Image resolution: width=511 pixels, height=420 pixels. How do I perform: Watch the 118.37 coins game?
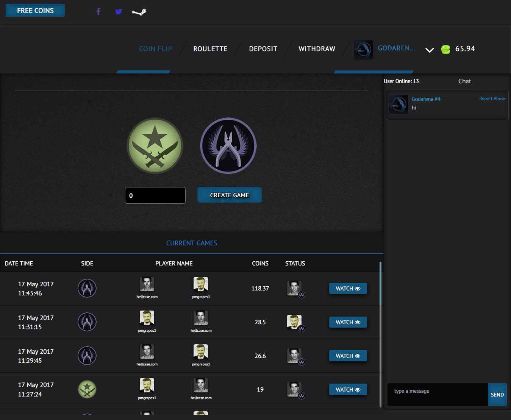(x=348, y=289)
